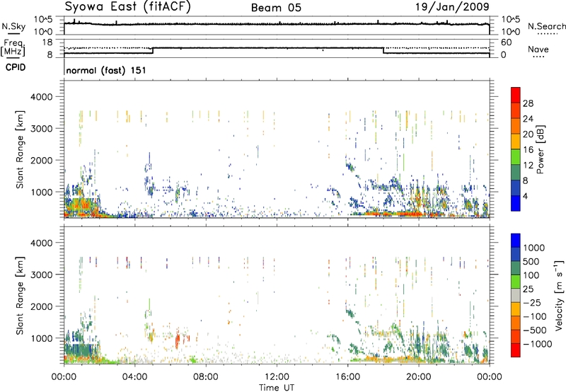566x392 pixels.
Task: Click the '-1000' value on Velocity colorbar
Action: 538,344
